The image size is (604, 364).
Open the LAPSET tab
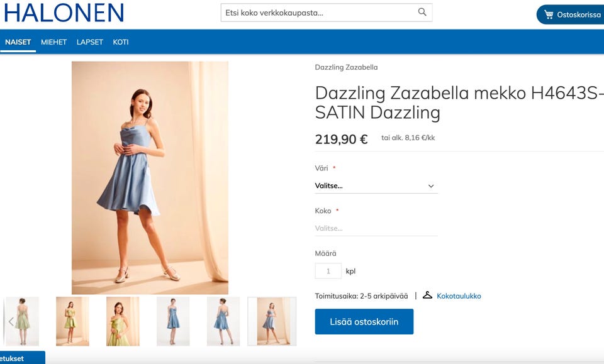[90, 42]
